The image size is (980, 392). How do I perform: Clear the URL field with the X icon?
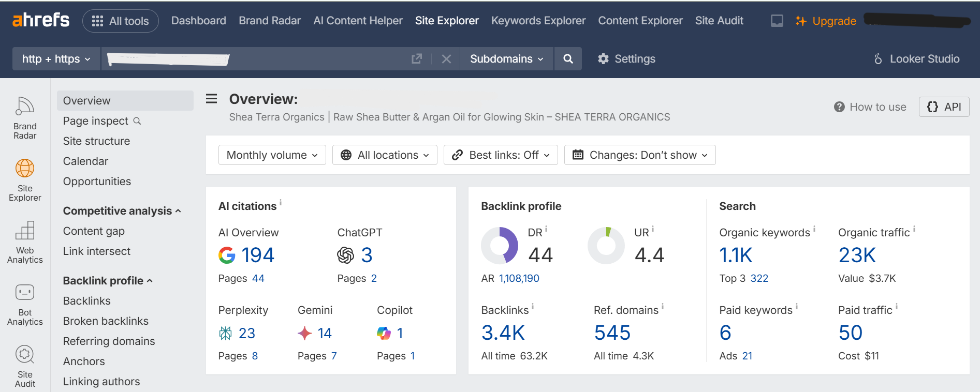[446, 59]
